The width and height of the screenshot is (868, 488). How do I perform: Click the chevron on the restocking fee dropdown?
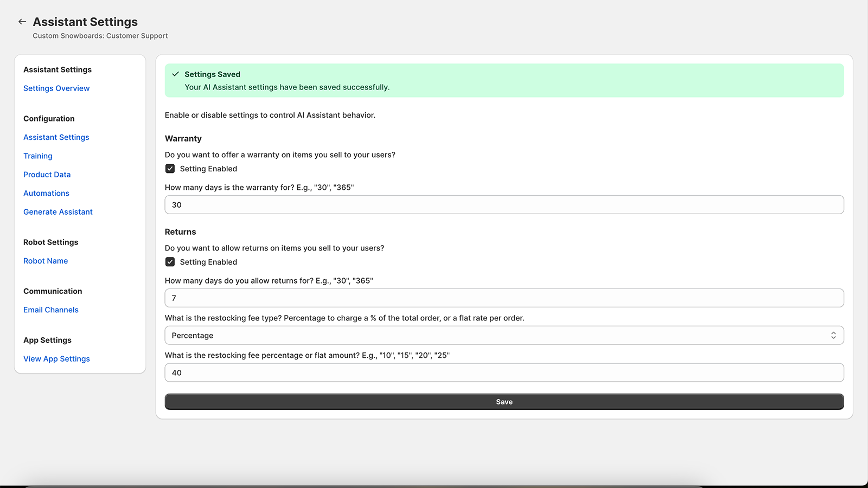pyautogui.click(x=834, y=335)
